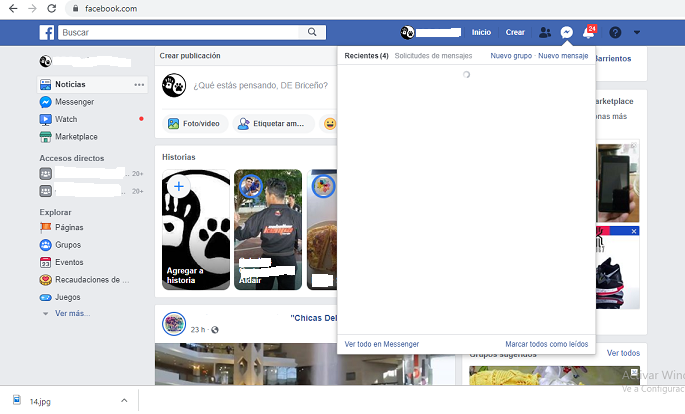This screenshot has height=414, width=685.
Task: Click the Foto/video button
Action: 195,124
